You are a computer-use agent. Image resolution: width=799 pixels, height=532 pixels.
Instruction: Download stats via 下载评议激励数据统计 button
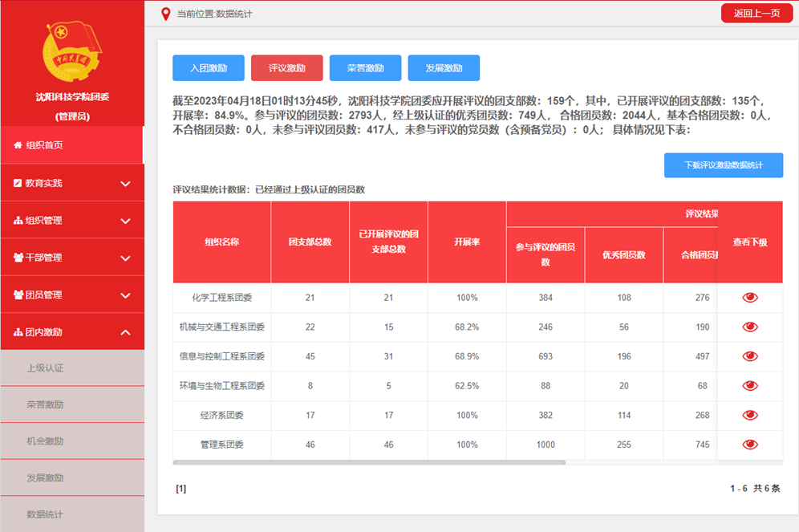point(723,165)
